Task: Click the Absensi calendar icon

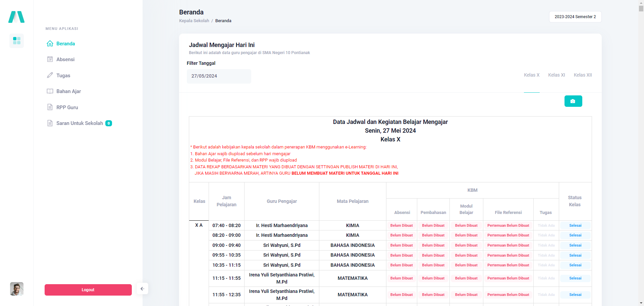Action: pos(50,59)
